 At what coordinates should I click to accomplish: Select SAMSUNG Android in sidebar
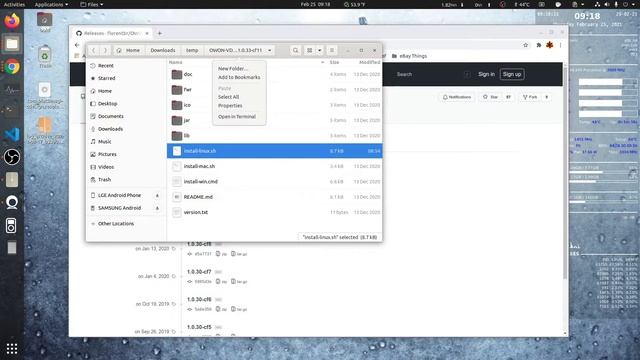119,208
